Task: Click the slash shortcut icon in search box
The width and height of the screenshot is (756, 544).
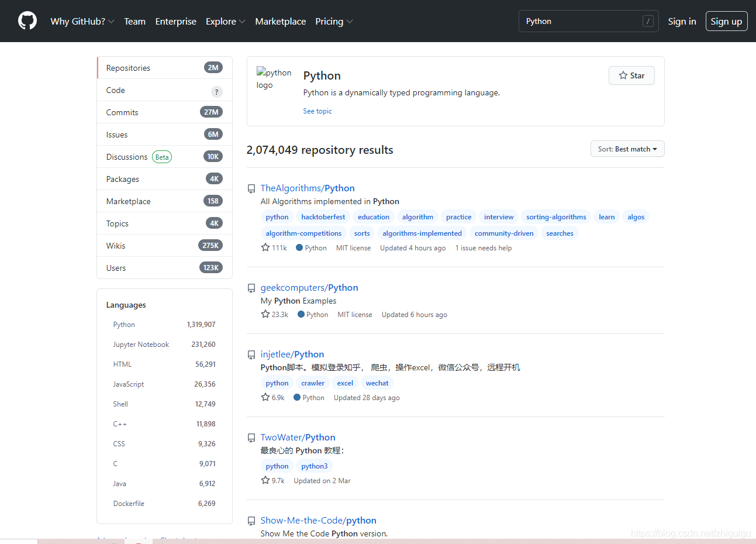Action: 648,21
